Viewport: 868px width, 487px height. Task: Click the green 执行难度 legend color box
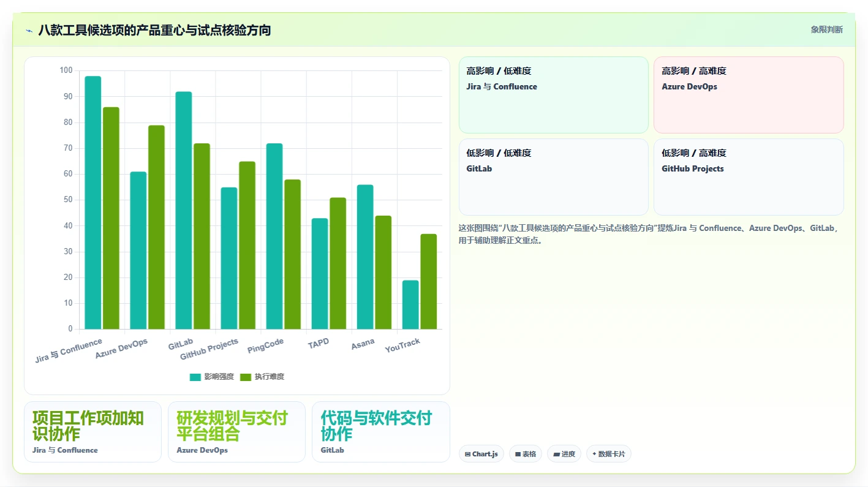point(246,377)
